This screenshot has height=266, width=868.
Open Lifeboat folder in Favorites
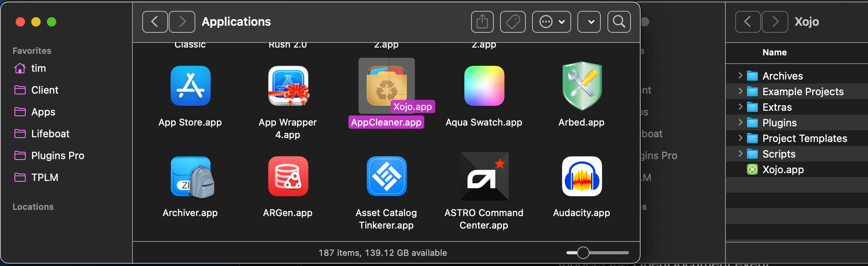coord(42,134)
